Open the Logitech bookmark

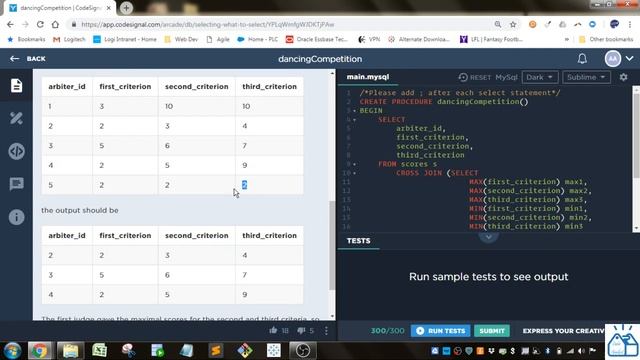tap(69, 40)
